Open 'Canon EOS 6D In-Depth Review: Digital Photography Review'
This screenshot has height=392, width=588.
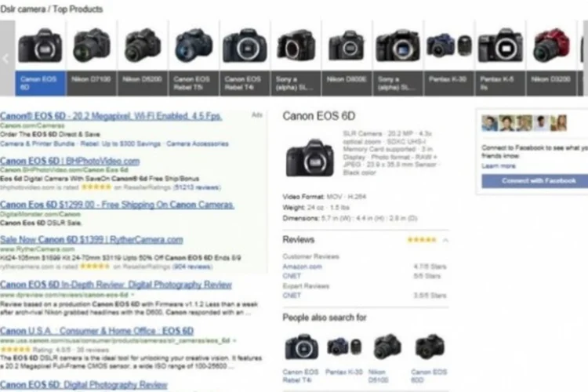point(116,285)
